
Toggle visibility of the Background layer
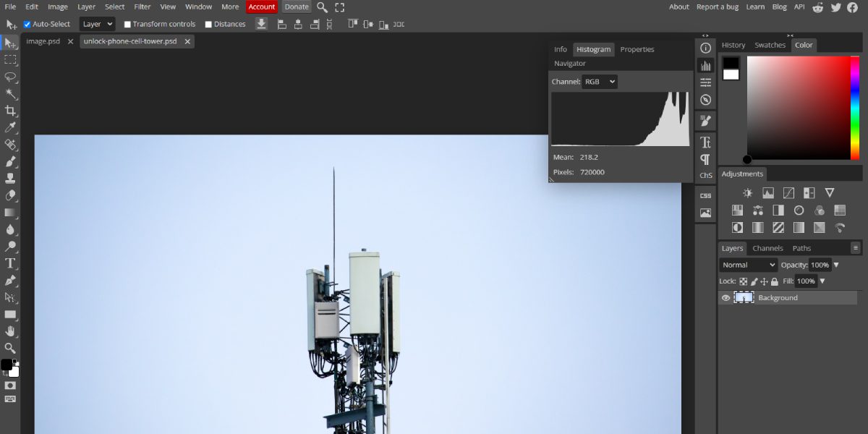click(x=726, y=297)
